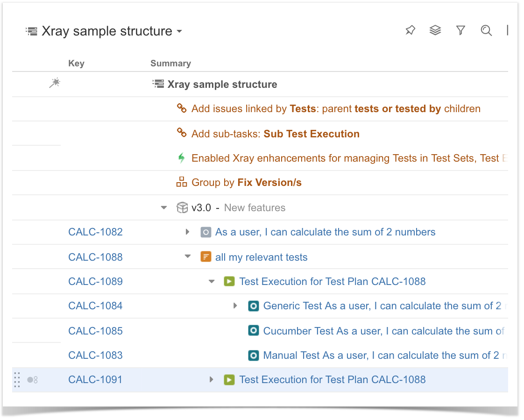The width and height of the screenshot is (524, 420).
Task: Click the test icon of Generic Test
Action: (x=254, y=306)
